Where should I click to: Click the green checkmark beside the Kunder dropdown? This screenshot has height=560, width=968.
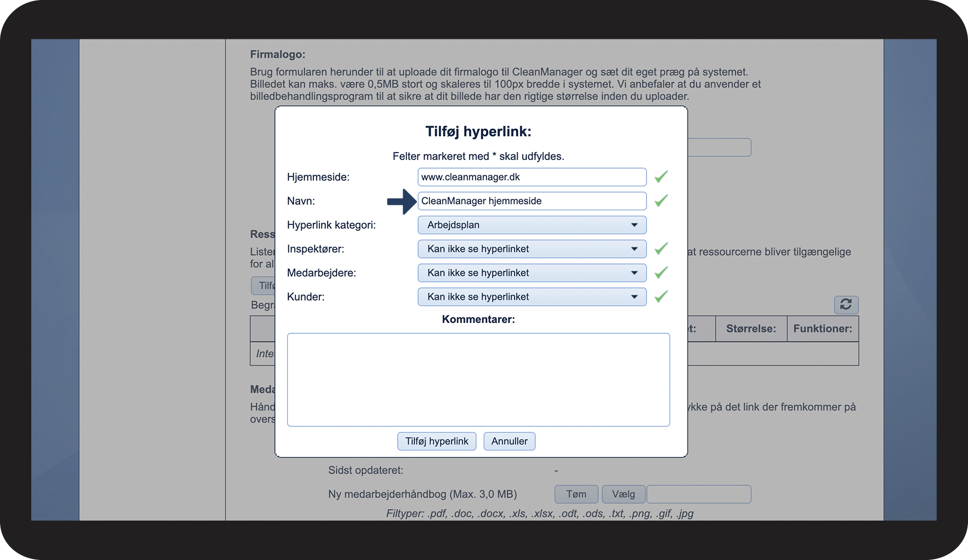(661, 296)
